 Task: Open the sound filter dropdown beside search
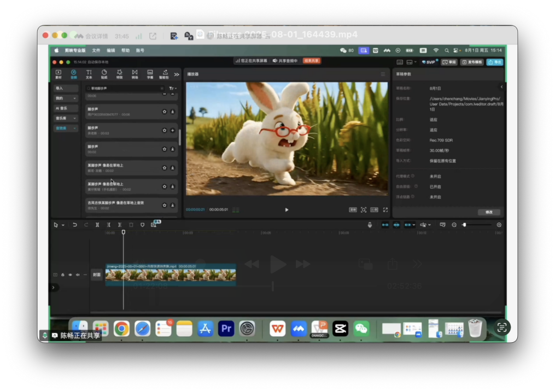tap(172, 88)
